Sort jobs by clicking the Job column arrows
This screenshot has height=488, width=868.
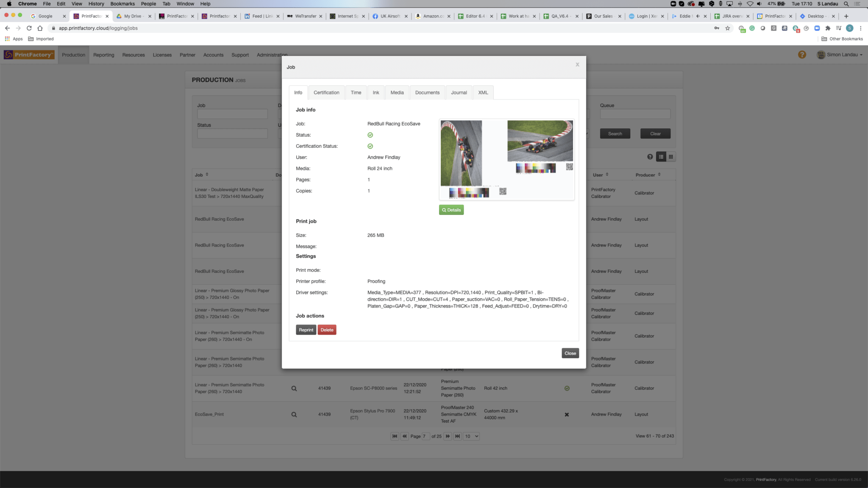(207, 174)
